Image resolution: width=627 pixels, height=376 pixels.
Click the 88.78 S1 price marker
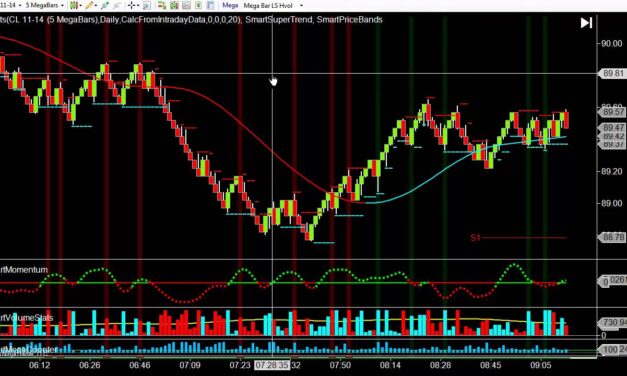click(612, 237)
